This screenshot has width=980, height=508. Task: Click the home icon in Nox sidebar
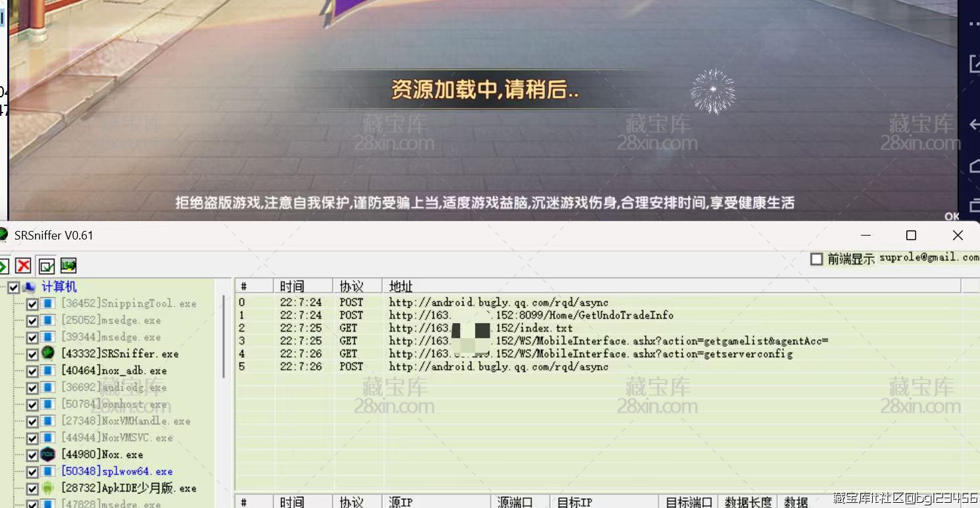tap(975, 166)
